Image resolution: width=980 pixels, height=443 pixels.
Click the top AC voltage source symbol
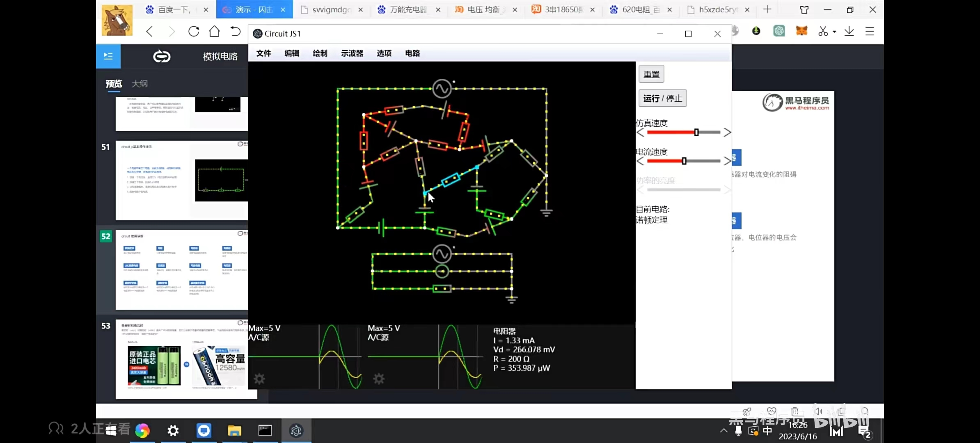point(442,89)
